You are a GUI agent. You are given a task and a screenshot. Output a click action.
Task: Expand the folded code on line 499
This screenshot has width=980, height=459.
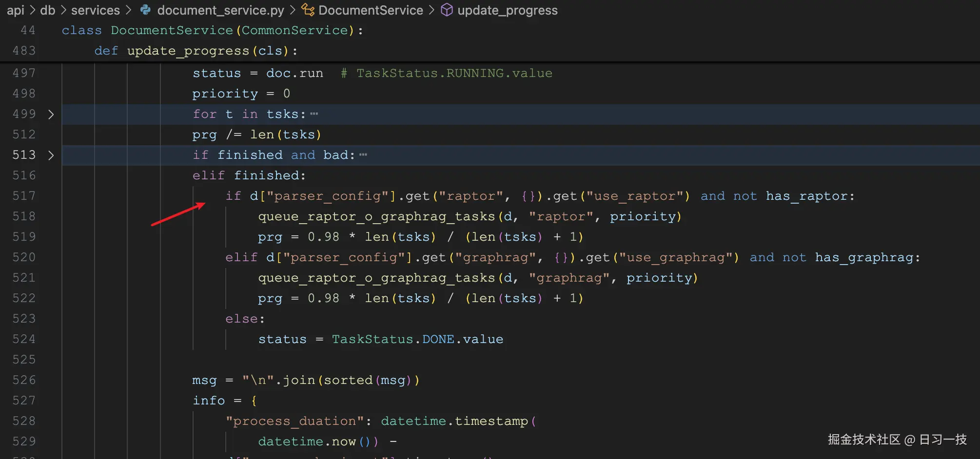point(51,114)
